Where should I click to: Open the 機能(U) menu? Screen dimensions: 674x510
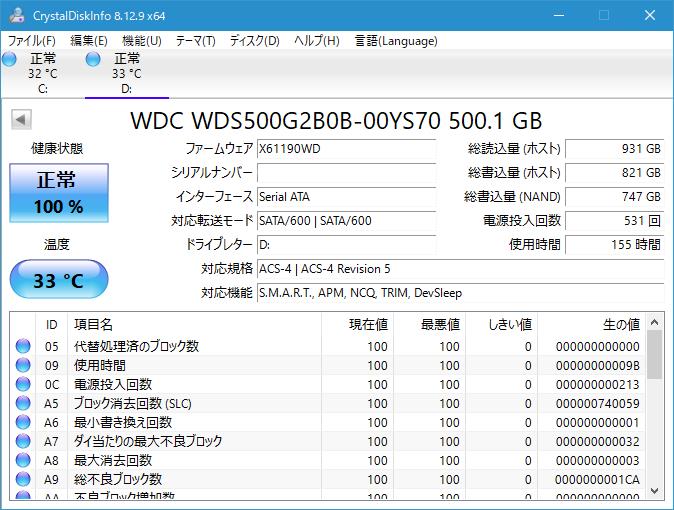(x=141, y=41)
